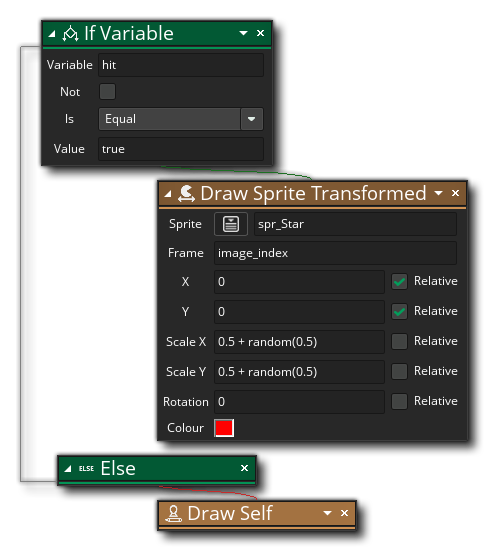Collapse the If Variable block triangle
The width and height of the screenshot is (488, 551).
[x=52, y=34]
